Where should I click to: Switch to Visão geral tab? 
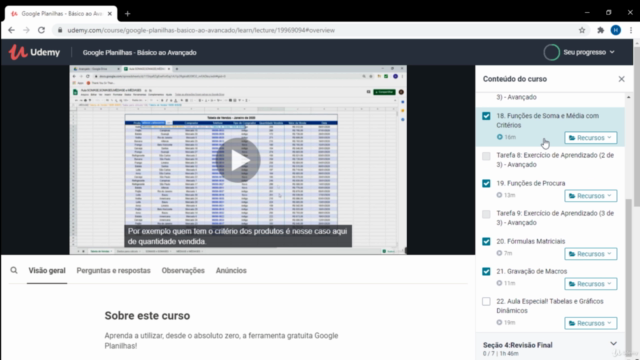click(47, 270)
